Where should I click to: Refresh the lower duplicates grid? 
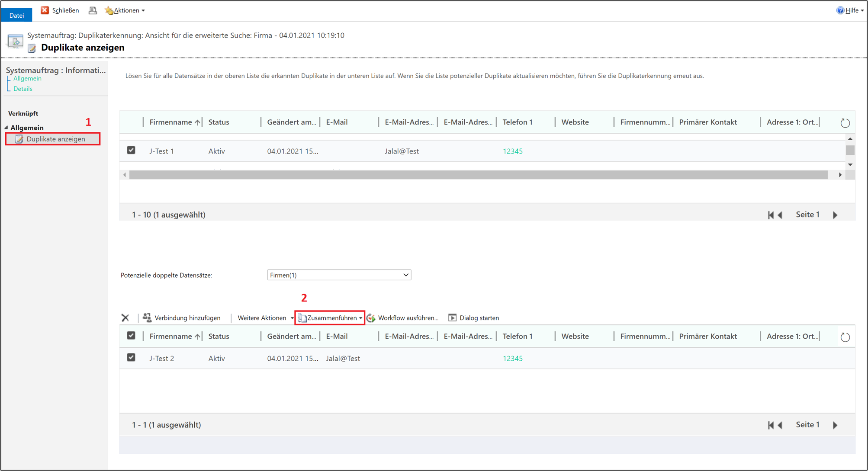(x=845, y=337)
